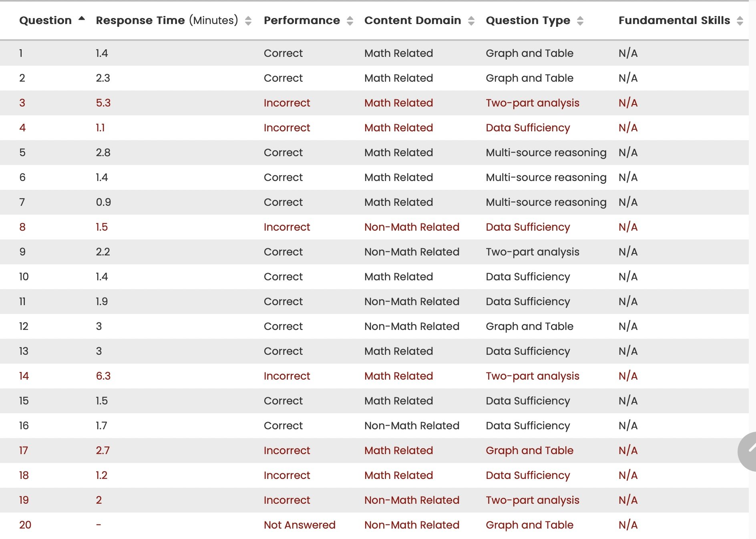The image size is (756, 539).
Task: Click the Content Domain header label
Action: pos(412,20)
